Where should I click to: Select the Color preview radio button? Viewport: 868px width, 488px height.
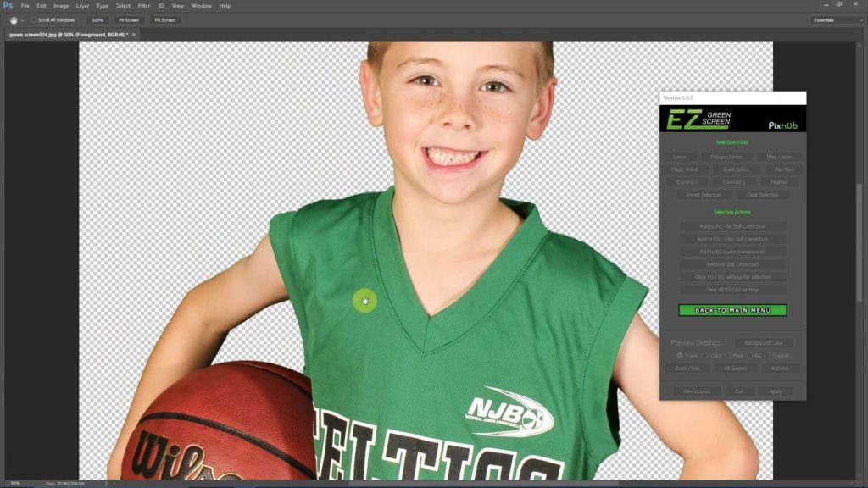coord(705,356)
